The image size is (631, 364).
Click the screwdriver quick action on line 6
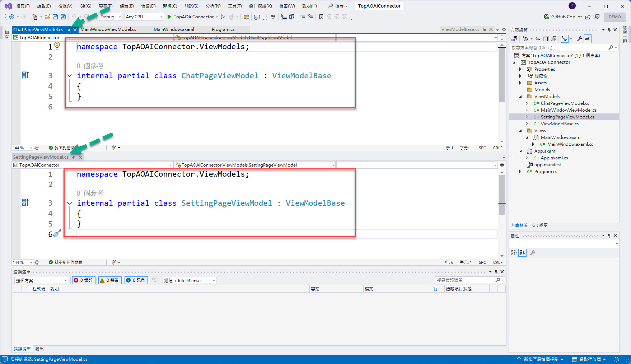[57, 233]
